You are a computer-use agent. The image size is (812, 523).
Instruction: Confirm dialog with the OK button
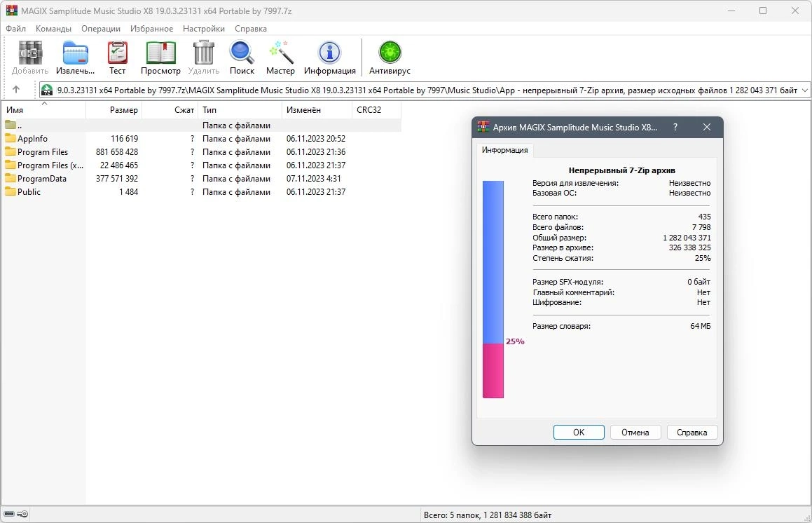coord(579,433)
